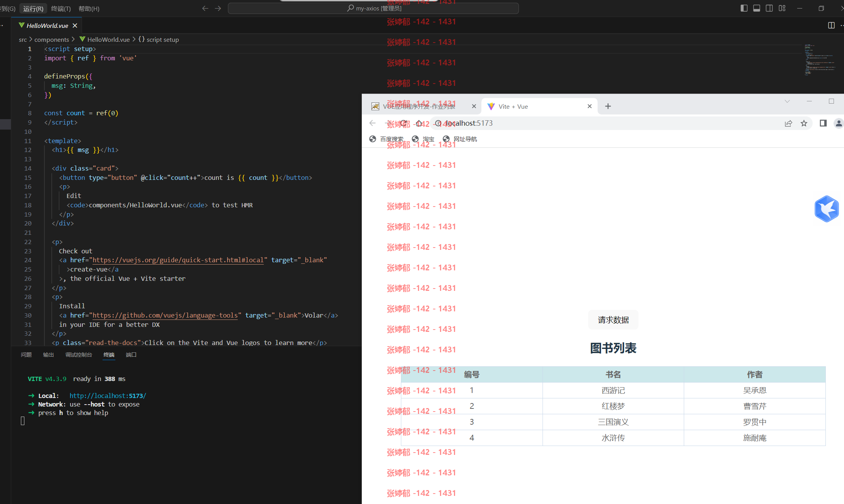Share this page from the address bar

[x=788, y=123]
